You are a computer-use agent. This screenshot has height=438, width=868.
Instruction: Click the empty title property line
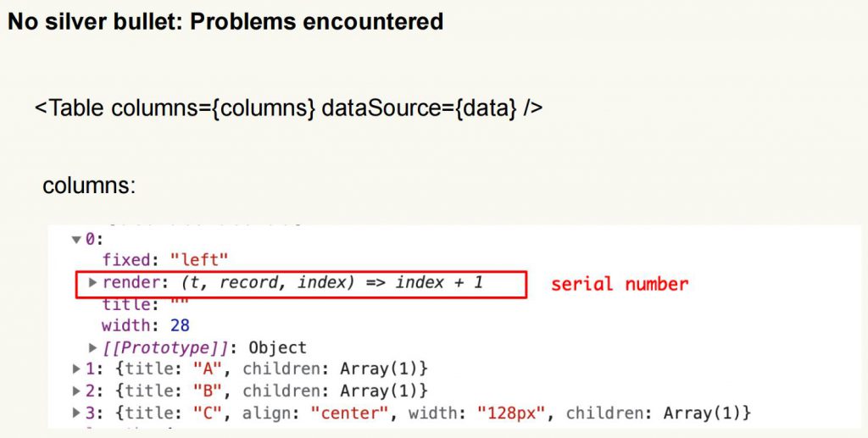tap(144, 304)
